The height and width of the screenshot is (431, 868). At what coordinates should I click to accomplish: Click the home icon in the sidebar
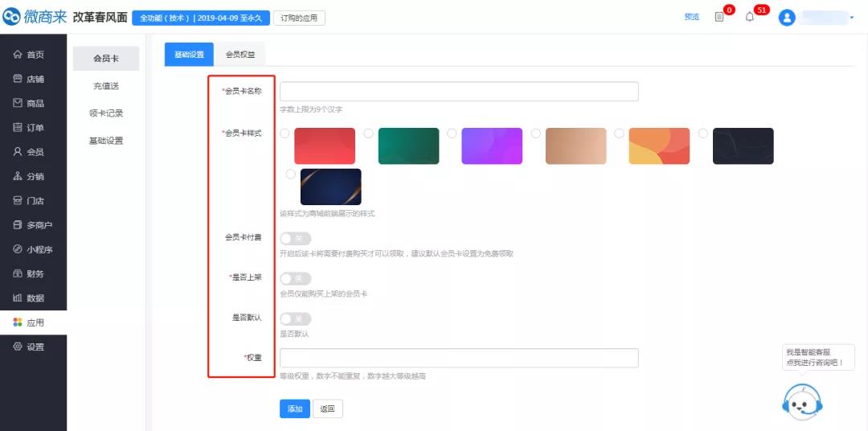click(x=18, y=55)
